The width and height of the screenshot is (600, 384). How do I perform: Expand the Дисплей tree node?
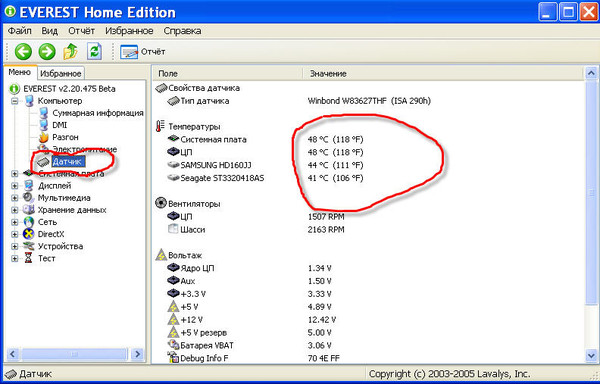click(x=15, y=186)
